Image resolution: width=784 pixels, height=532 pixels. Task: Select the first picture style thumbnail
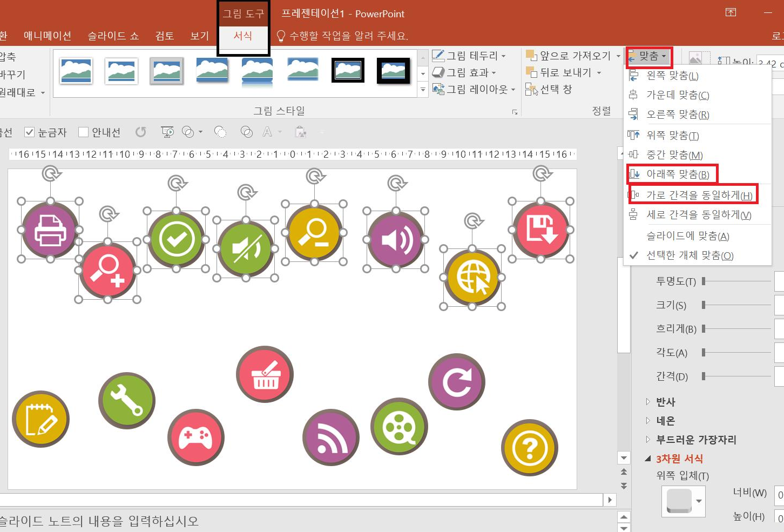(x=76, y=71)
